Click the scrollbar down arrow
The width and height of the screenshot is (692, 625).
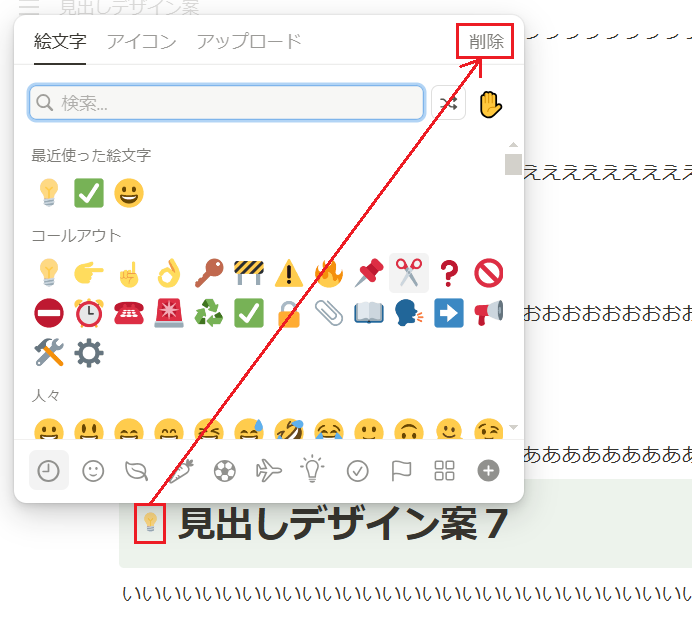pyautogui.click(x=513, y=427)
